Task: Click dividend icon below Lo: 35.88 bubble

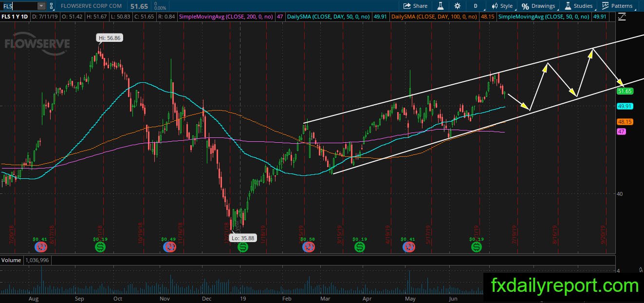Action: pos(242,247)
